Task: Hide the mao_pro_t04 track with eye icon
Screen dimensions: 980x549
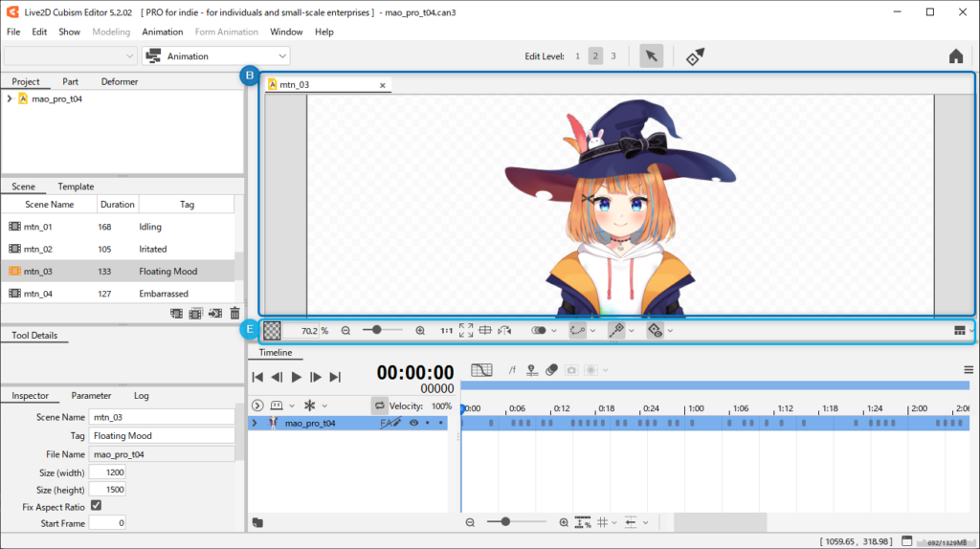Action: (x=413, y=423)
